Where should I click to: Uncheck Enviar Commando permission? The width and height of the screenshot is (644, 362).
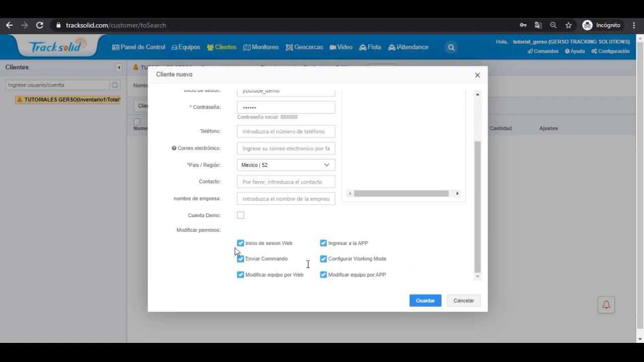pyautogui.click(x=240, y=259)
